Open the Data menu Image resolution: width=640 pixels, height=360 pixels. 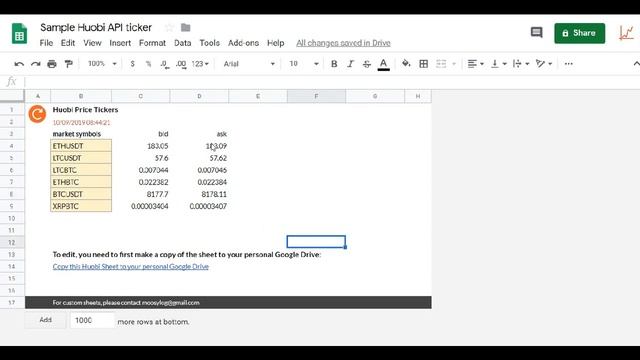pyautogui.click(x=182, y=43)
